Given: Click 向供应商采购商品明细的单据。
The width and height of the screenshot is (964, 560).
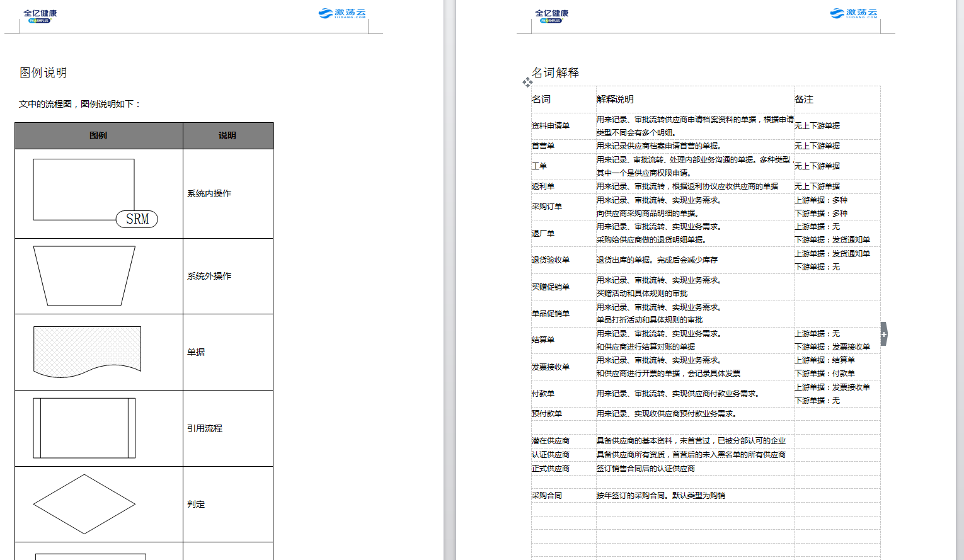Looking at the screenshot, I should coord(647,214).
